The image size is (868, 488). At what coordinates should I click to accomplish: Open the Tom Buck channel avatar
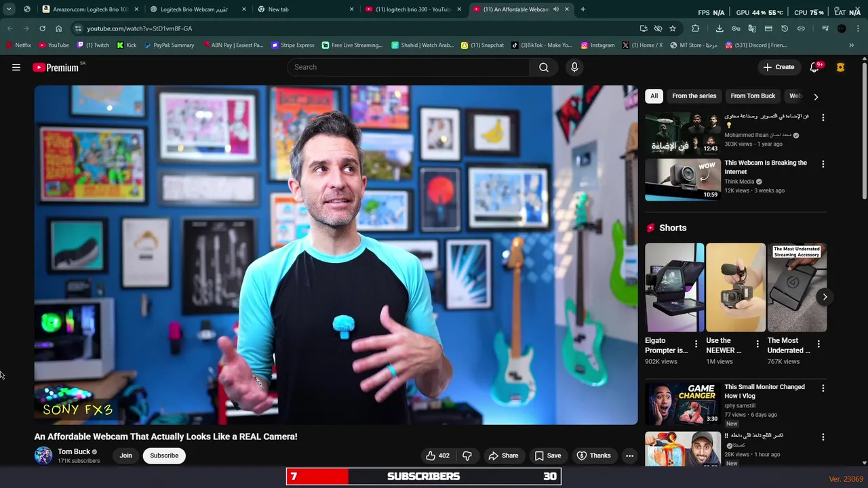click(43, 455)
